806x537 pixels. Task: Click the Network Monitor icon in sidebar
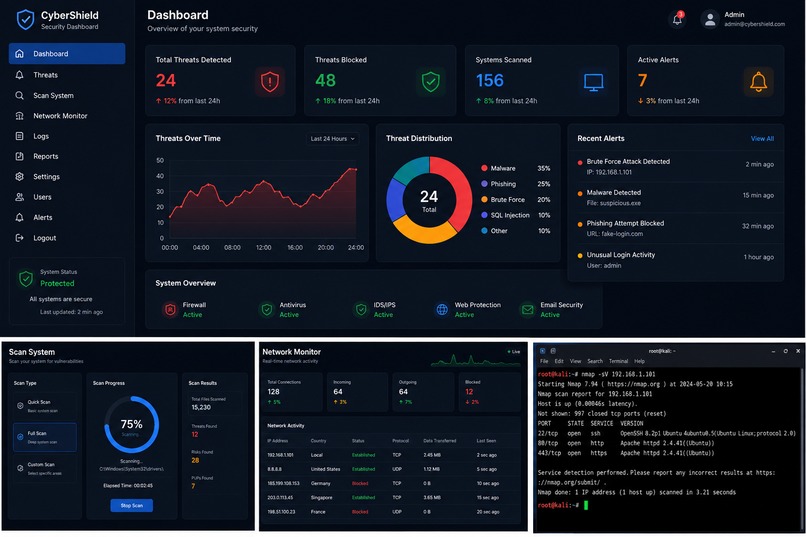pyautogui.click(x=20, y=116)
